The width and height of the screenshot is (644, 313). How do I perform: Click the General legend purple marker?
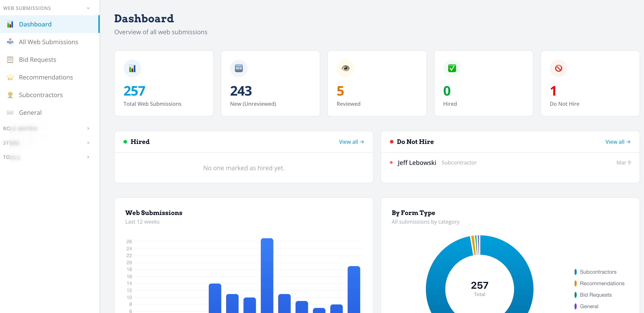575,307
